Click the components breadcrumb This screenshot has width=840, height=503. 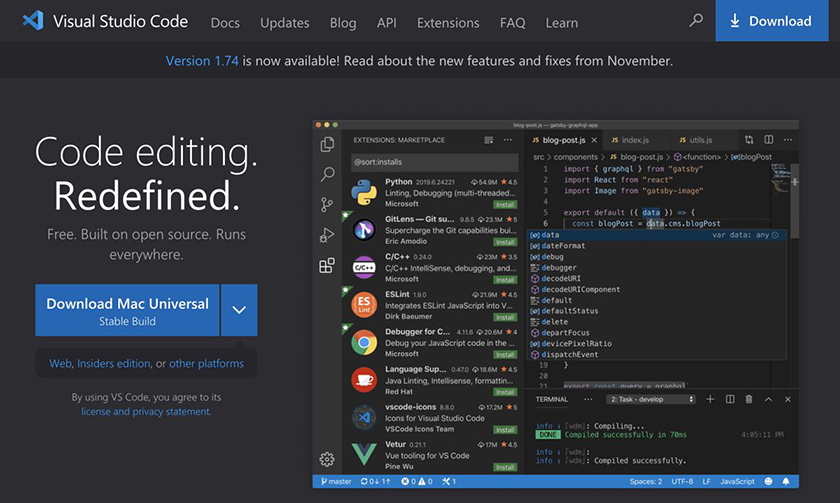pyautogui.click(x=575, y=157)
